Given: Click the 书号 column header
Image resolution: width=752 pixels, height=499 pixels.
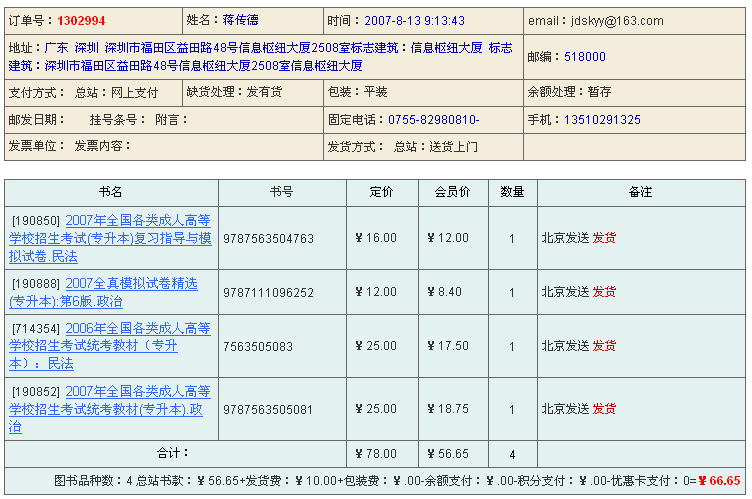Looking at the screenshot, I should [282, 192].
